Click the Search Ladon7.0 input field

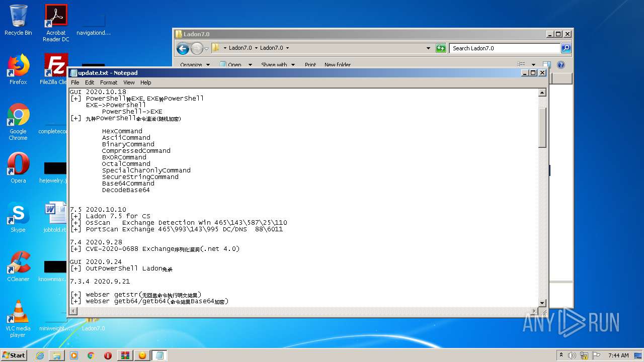[x=505, y=48]
